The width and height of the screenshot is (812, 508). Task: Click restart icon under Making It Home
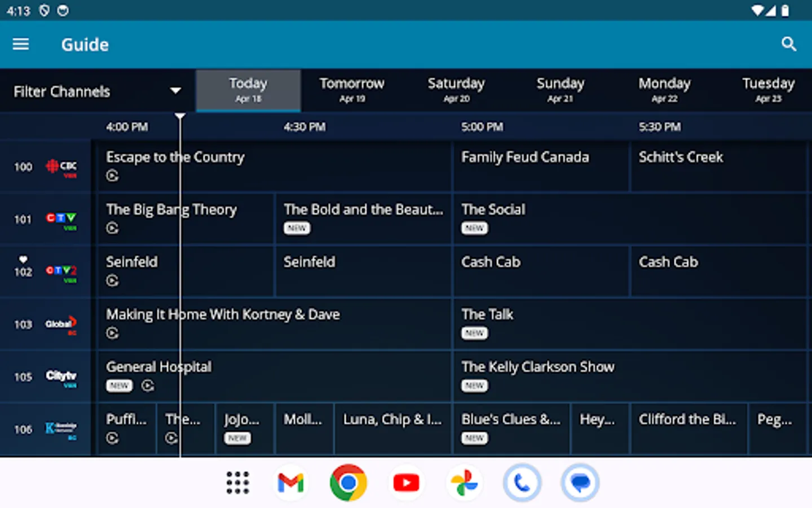click(112, 333)
